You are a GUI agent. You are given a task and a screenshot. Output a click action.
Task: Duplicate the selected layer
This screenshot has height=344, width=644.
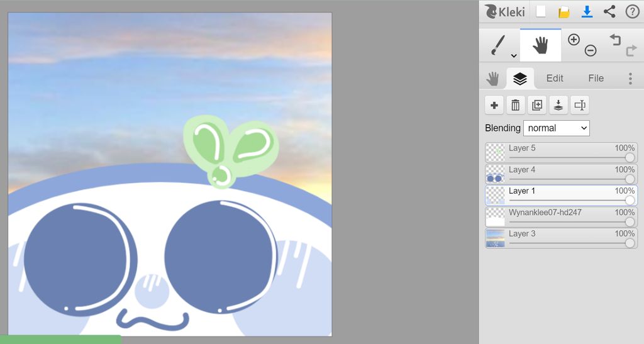click(537, 105)
